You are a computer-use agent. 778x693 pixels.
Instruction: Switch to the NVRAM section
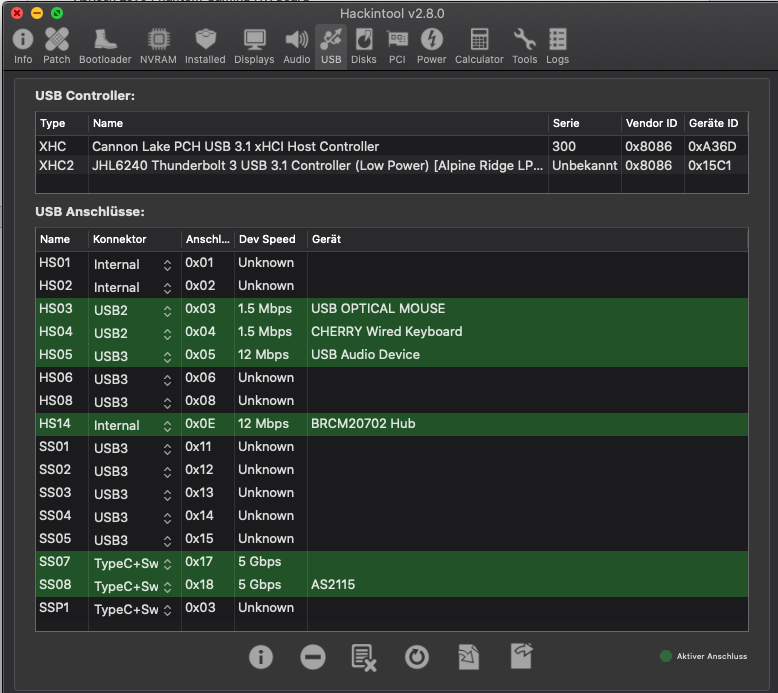point(158,46)
